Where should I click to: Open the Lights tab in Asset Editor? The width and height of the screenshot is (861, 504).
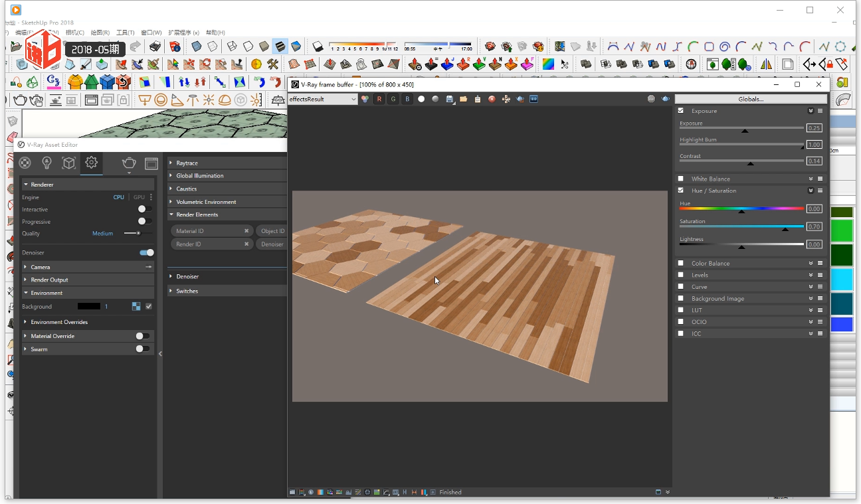pyautogui.click(x=47, y=163)
